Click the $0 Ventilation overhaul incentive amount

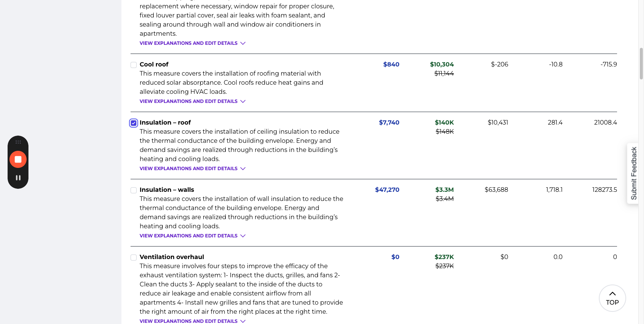395,257
